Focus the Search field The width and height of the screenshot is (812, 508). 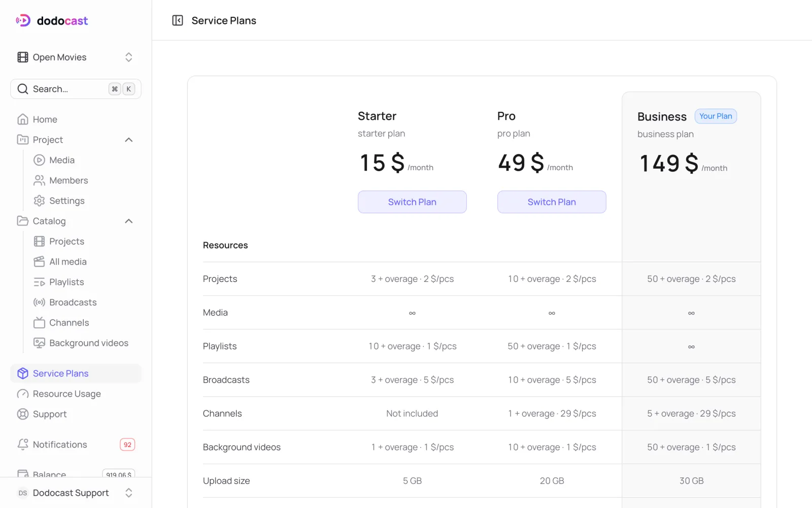click(76, 89)
